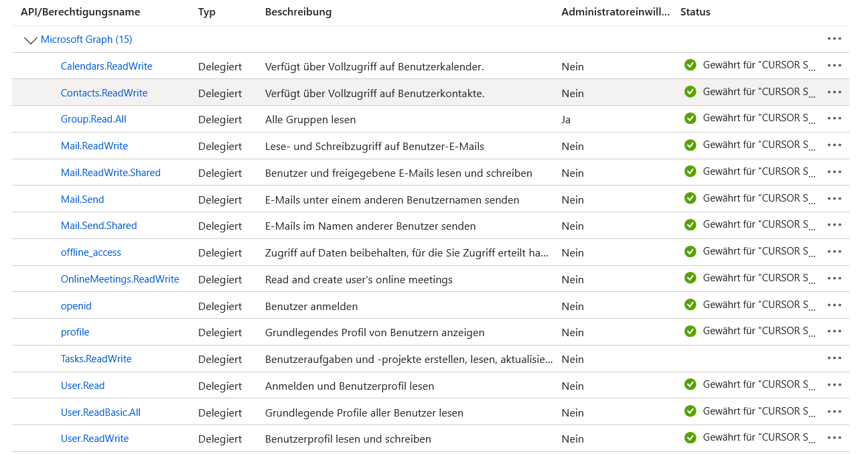The width and height of the screenshot is (868, 454).
Task: Click the Administratoreinwilligung column header
Action: click(616, 12)
